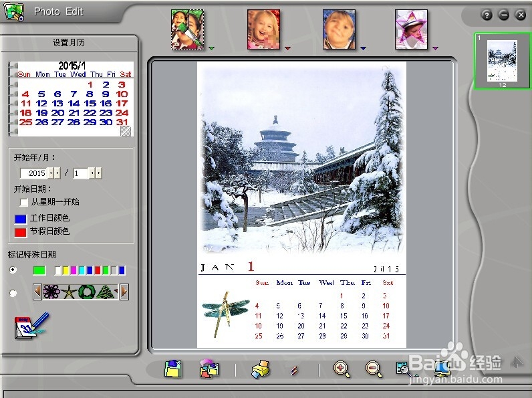The width and height of the screenshot is (532, 398).
Task: Click the snowy temple photo in preview
Action: pos(301,159)
